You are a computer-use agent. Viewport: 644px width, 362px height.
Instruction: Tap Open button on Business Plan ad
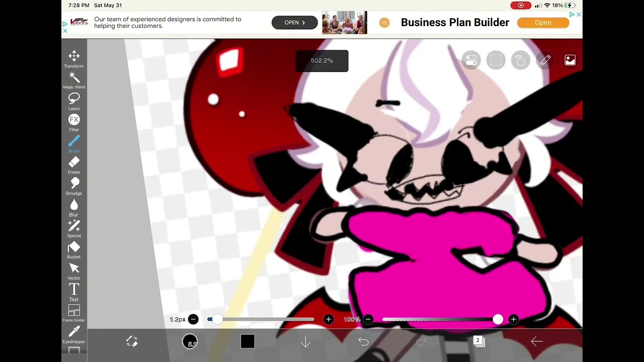tap(543, 23)
